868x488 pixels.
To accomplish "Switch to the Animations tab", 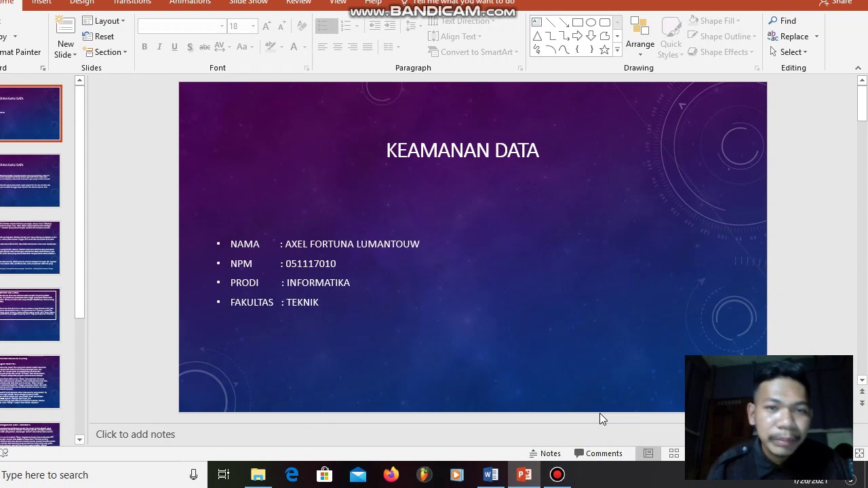I will (x=190, y=3).
